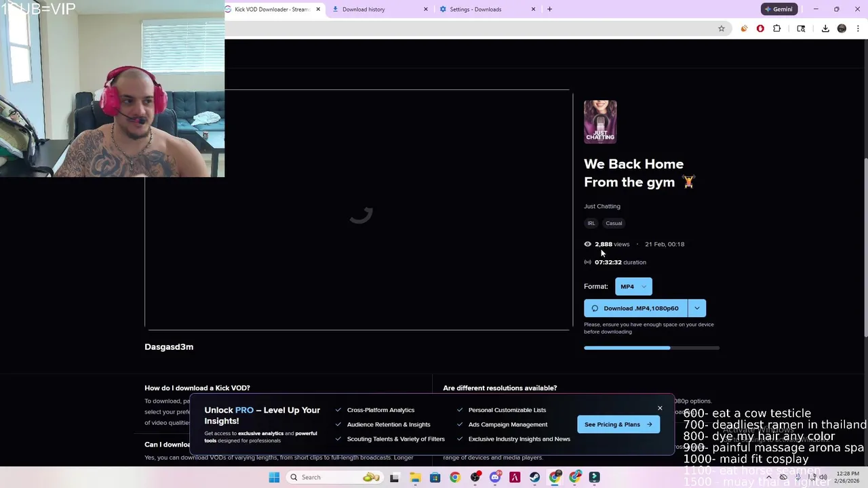Viewport: 868px width, 488px height.
Task: Open Gemini from the title bar
Action: pyautogui.click(x=778, y=9)
